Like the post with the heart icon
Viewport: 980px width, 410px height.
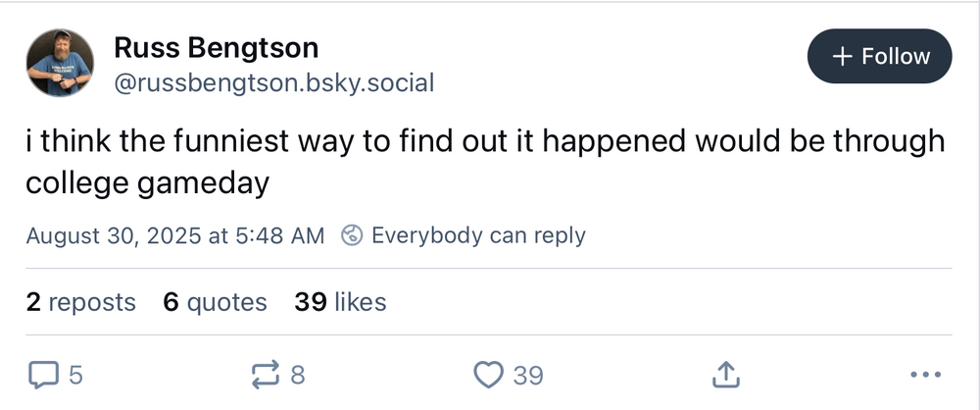click(x=488, y=374)
